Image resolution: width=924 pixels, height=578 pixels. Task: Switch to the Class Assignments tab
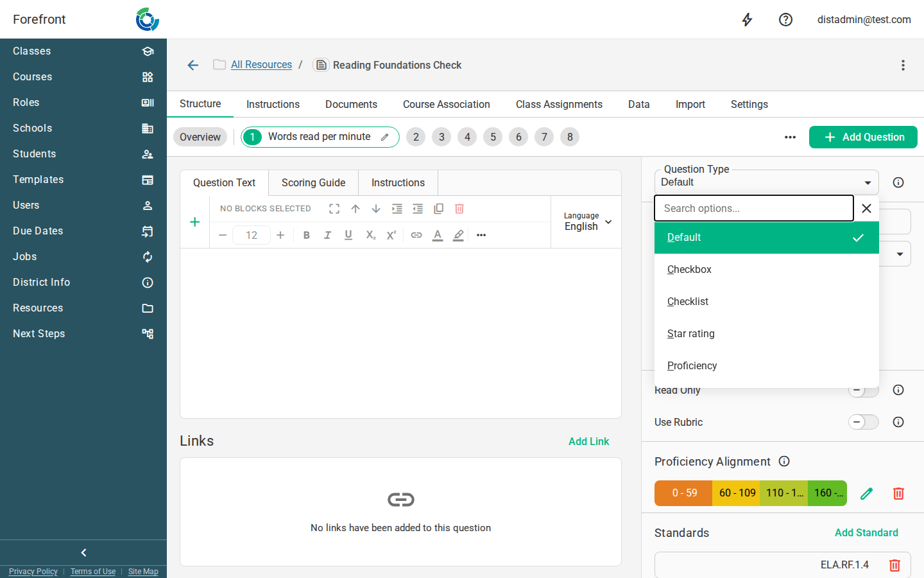[559, 104]
